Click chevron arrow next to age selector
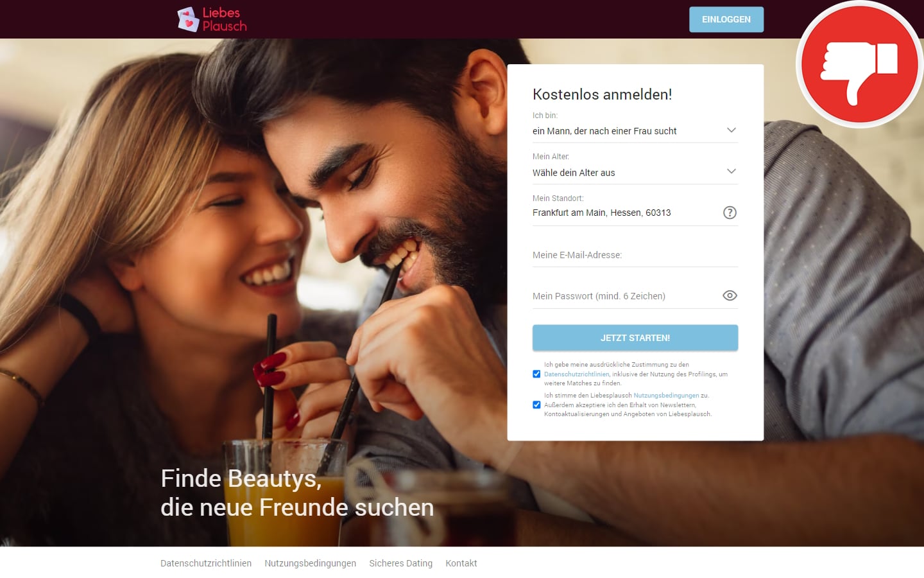 pyautogui.click(x=731, y=171)
